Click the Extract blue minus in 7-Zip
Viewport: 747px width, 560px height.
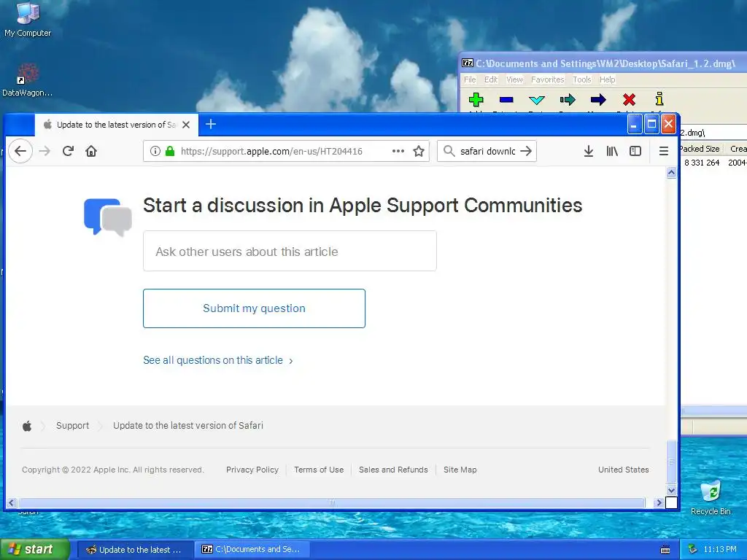coord(506,99)
